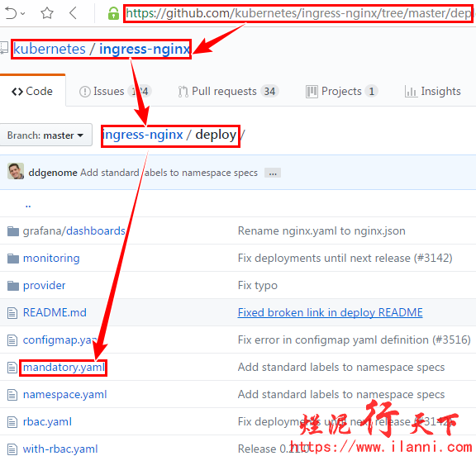Open the README.md file
The image size is (476, 456).
tap(55, 313)
